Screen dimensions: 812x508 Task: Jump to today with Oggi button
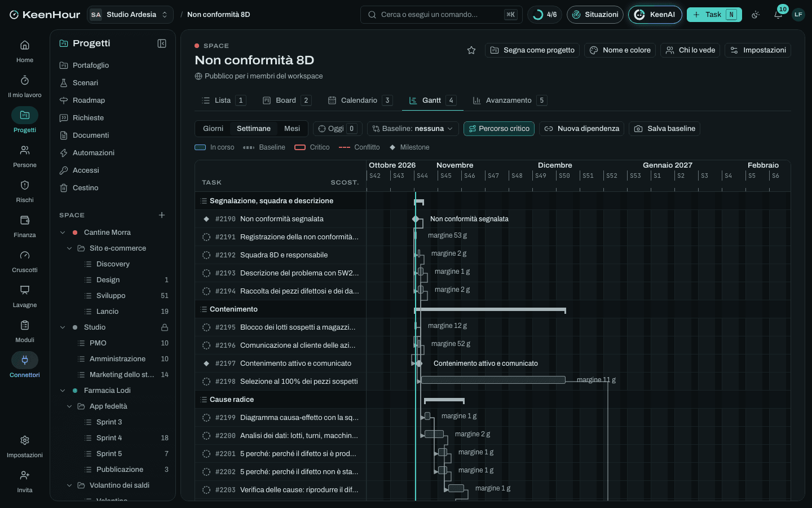point(337,129)
